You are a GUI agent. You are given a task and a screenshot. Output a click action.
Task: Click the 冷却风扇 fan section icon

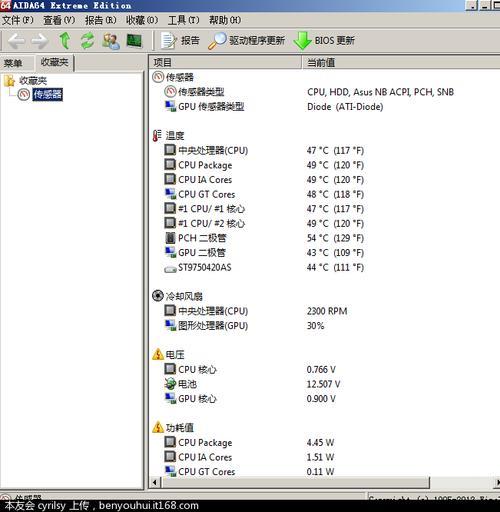(158, 296)
